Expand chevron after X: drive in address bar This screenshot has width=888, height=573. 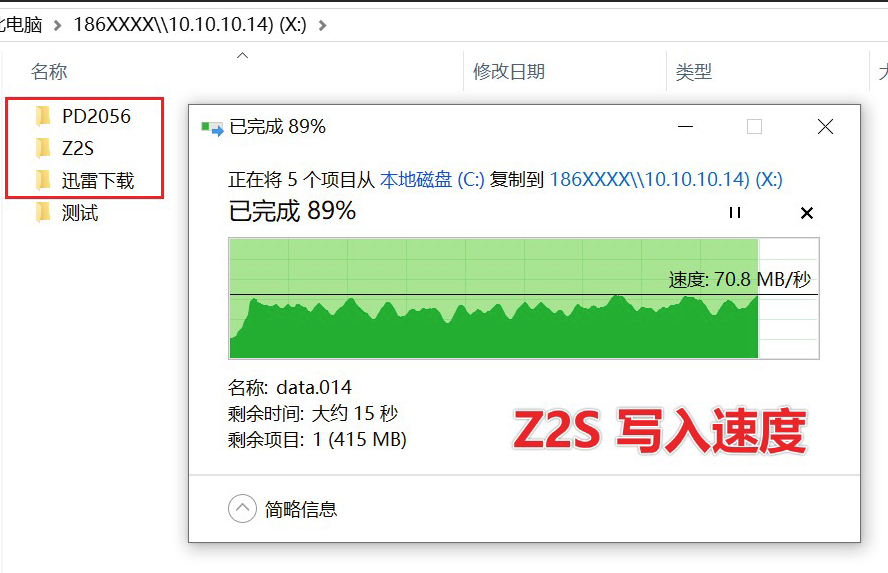322,25
